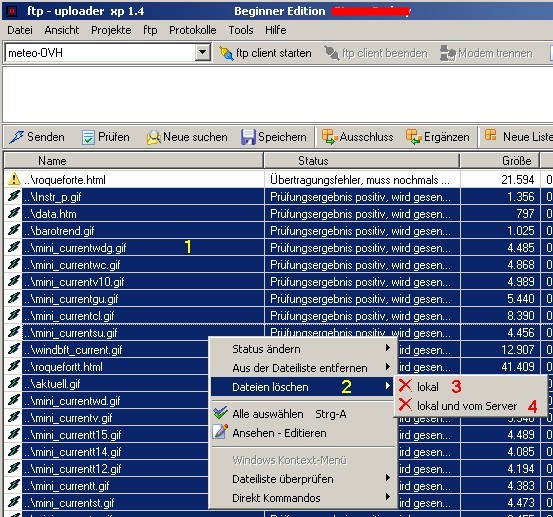553x517 pixels.
Task: Expand the Dateiliste überprüfen submenu
Action: click(388, 478)
